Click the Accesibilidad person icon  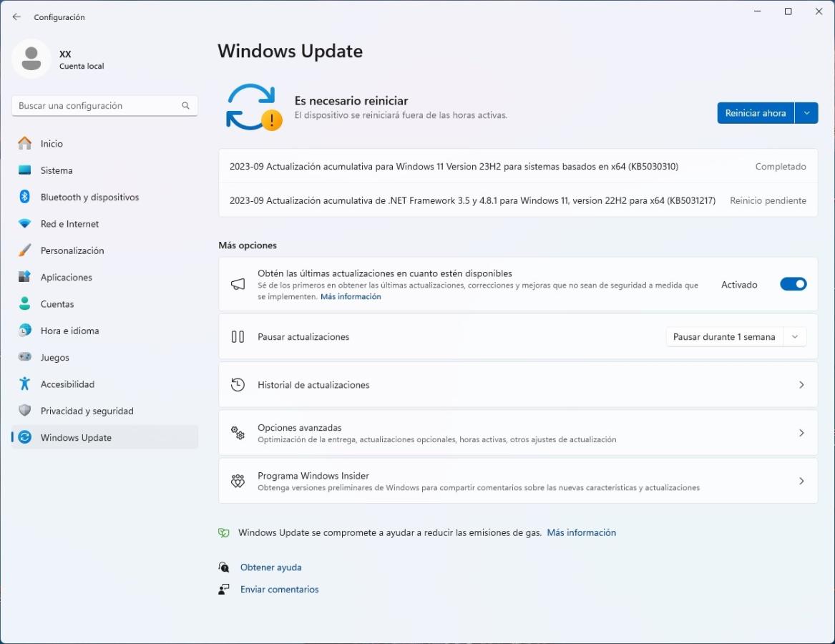(x=25, y=384)
